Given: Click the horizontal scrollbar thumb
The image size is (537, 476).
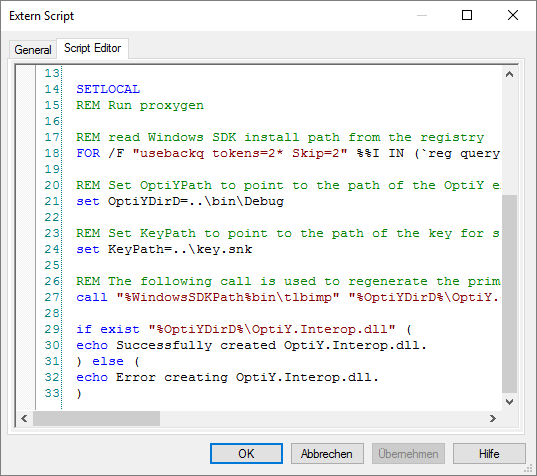Looking at the screenshot, I should [96, 418].
